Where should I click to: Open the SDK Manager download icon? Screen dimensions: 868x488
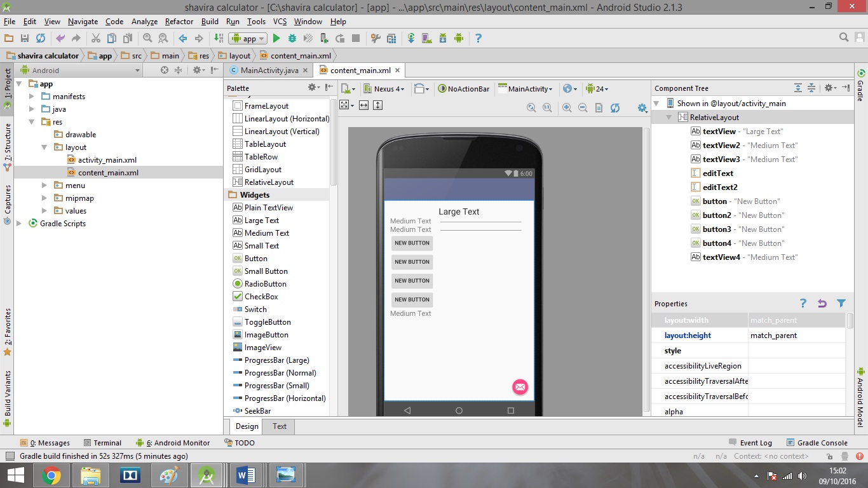click(443, 38)
